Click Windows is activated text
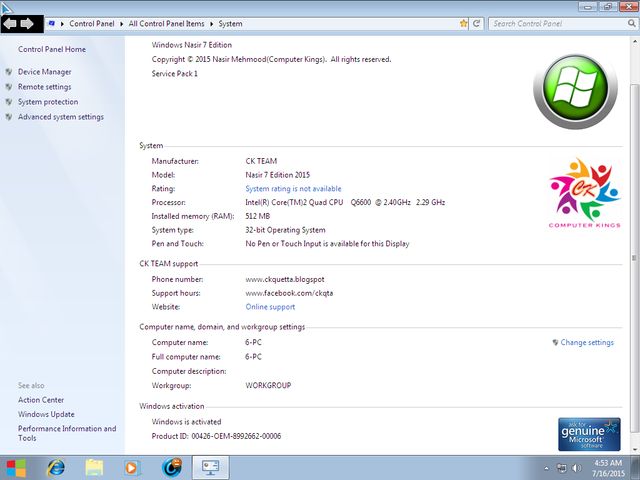The width and height of the screenshot is (640, 480). click(x=186, y=422)
